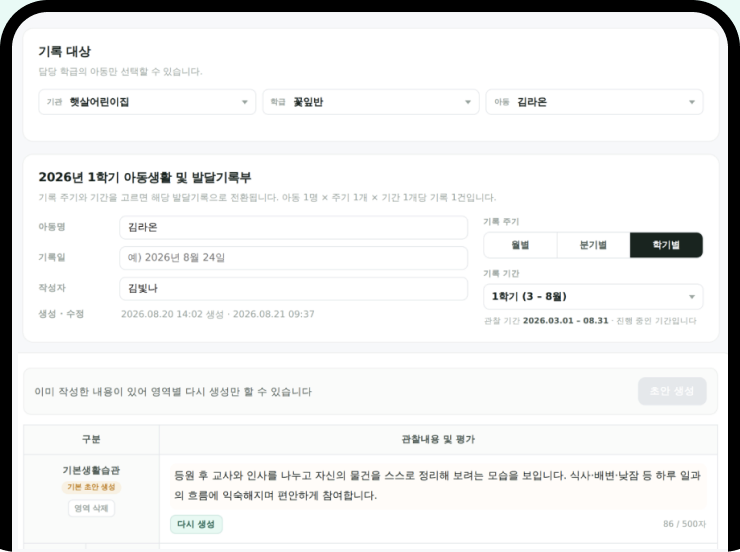Click the 기록 대상 heading

pyautogui.click(x=65, y=51)
